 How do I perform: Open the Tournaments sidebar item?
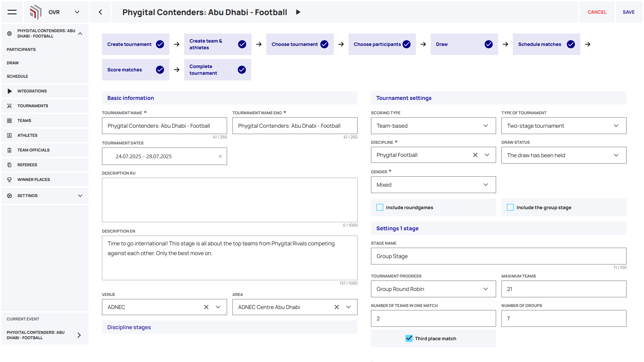coord(45,106)
